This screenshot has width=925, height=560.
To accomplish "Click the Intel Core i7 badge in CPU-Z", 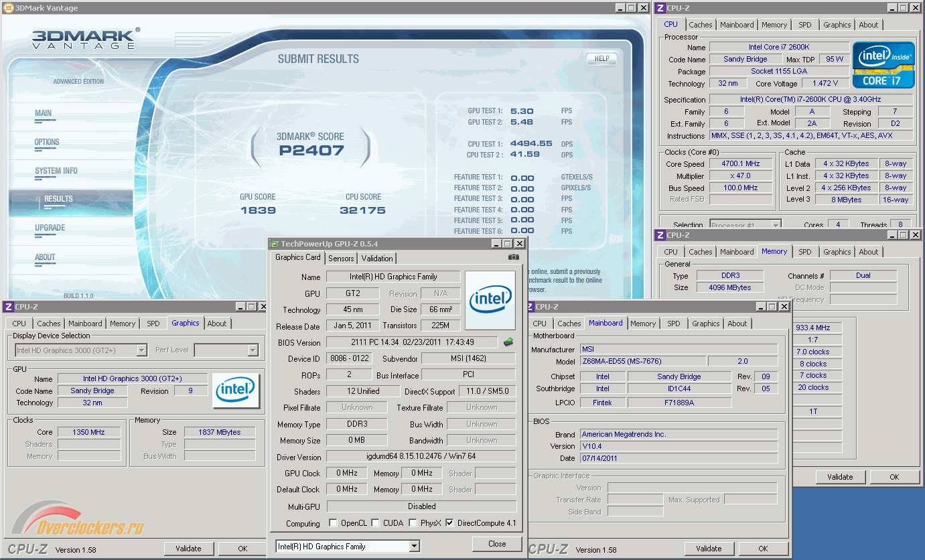I will click(883, 65).
